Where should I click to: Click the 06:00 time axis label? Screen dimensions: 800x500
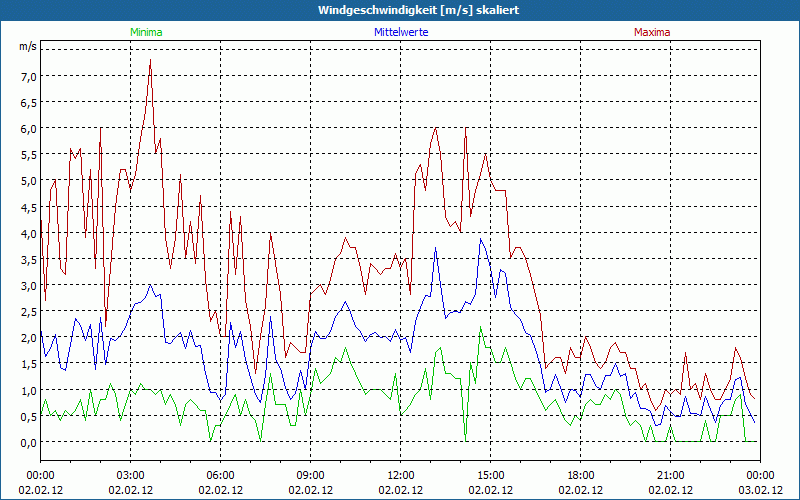220,476
